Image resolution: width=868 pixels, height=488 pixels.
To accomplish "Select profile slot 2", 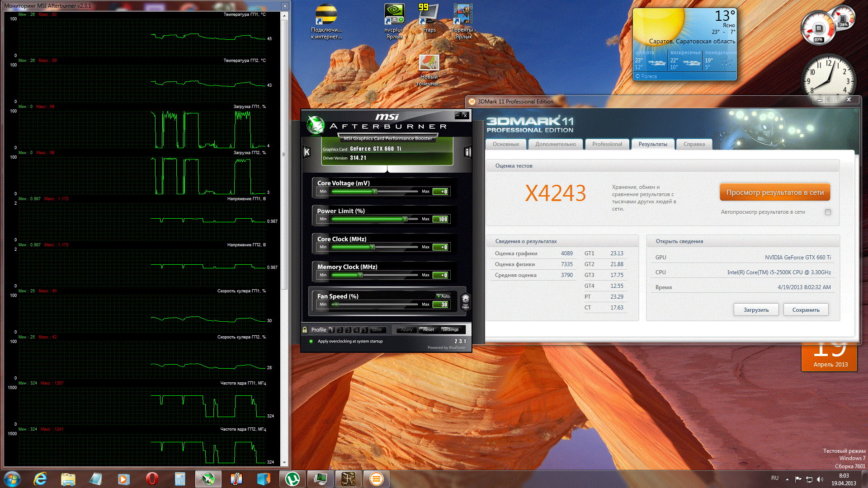I will click(x=340, y=330).
